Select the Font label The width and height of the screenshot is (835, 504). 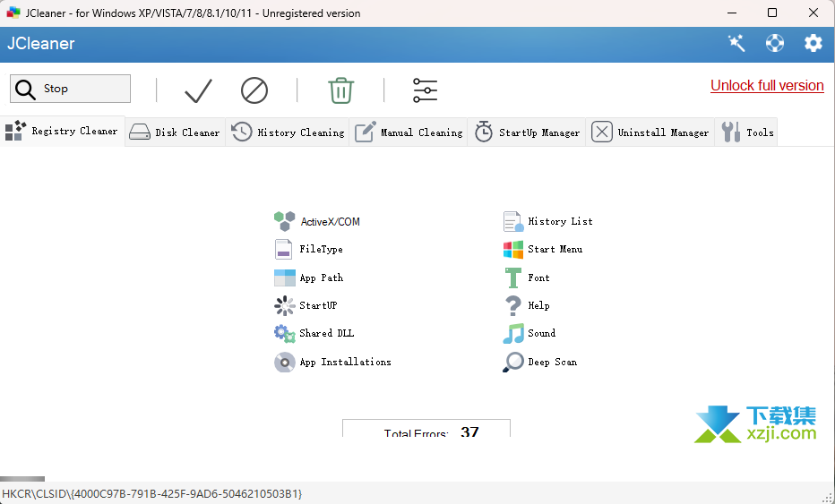538,278
